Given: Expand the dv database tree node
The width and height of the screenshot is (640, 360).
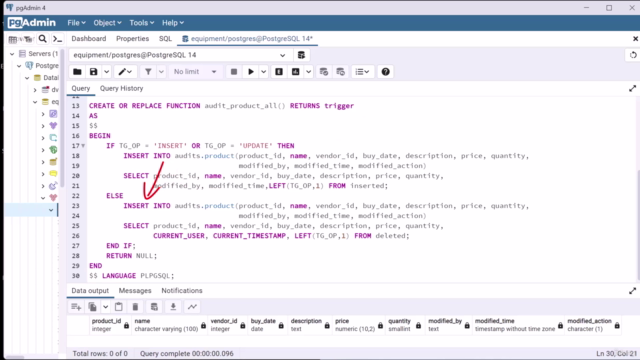Looking at the screenshot, I should point(35,90).
